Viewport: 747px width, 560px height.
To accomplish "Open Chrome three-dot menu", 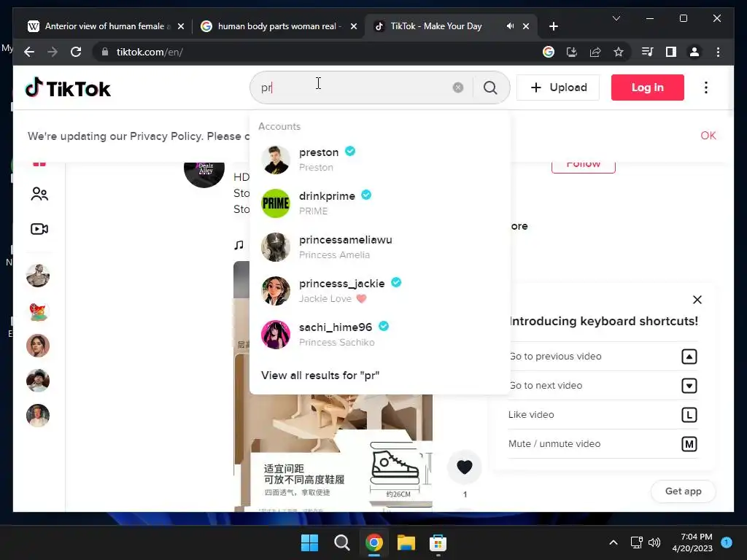I will pos(718,52).
